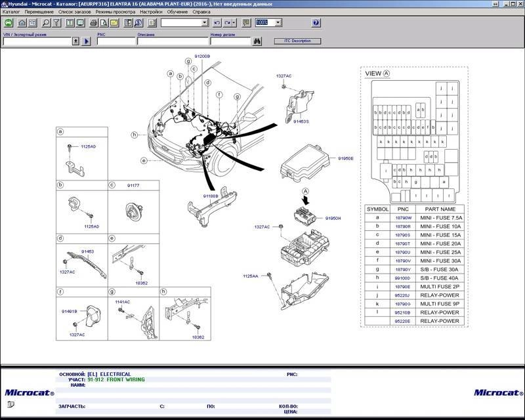Click part number 91200B on diagram
The image size is (525, 420).
(202, 56)
